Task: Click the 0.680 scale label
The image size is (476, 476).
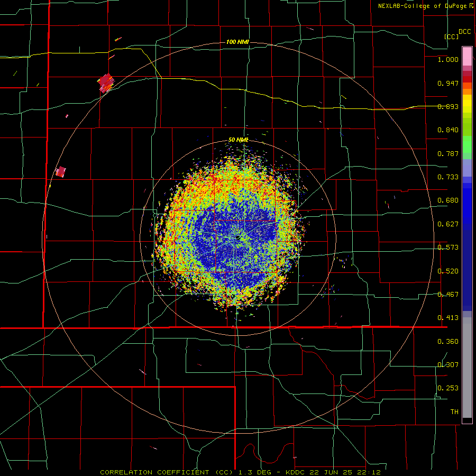Action: click(x=448, y=200)
